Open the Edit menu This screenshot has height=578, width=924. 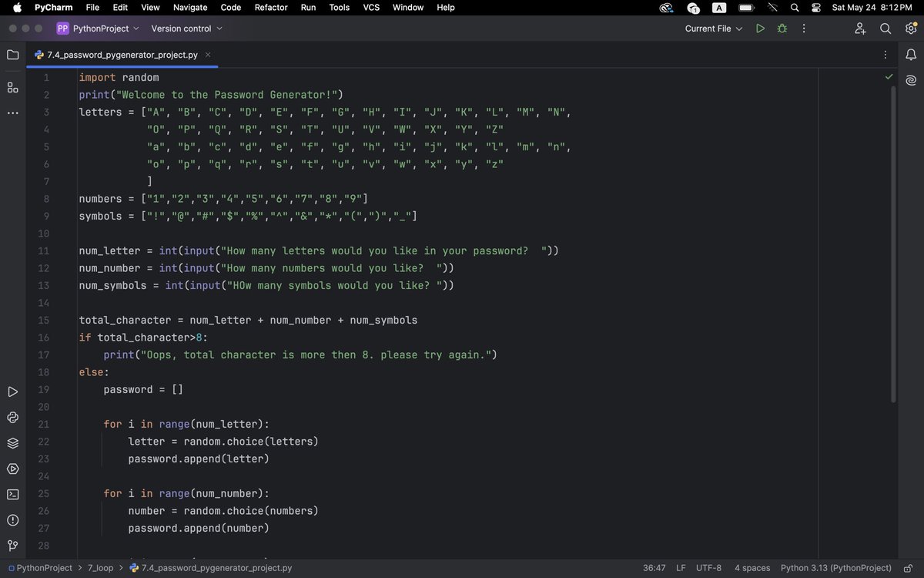point(120,7)
